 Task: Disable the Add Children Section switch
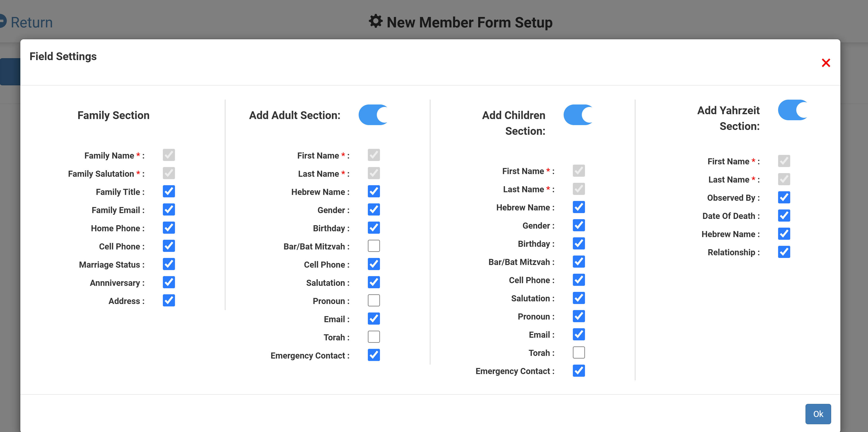pyautogui.click(x=578, y=115)
